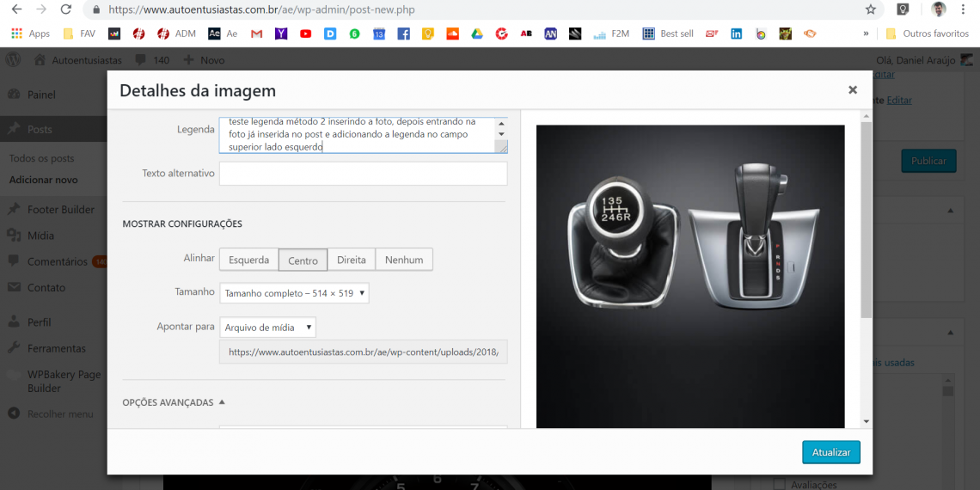Click the Atualizar button
980x490 pixels.
coord(830,452)
